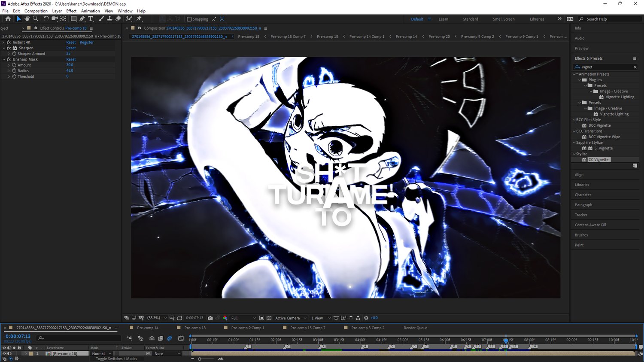Clear the vignet search with X

click(635, 67)
